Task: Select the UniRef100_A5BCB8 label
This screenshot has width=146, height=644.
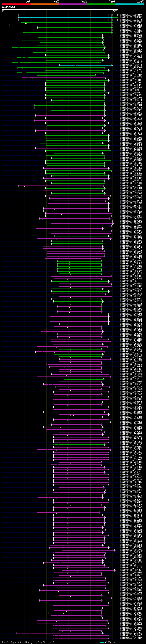Action: (131, 547)
